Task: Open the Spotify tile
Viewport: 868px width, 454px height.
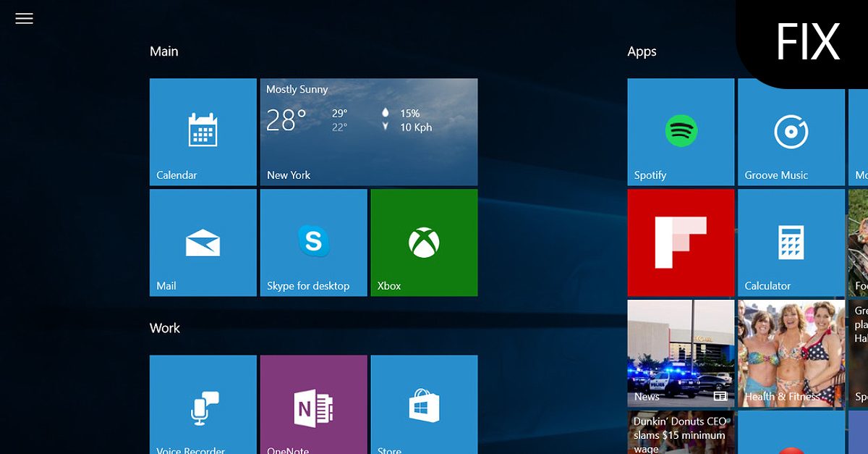Action: click(681, 132)
